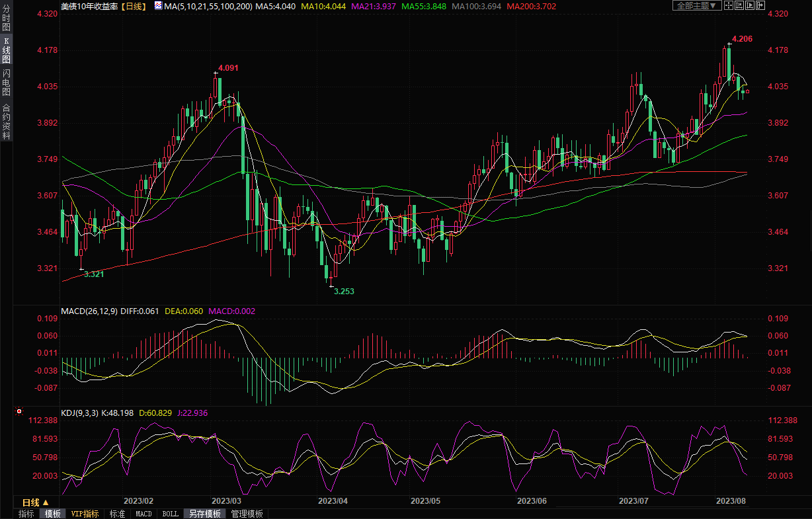Click the axis-range icon beside the crosshair

pyautogui.click(x=739, y=5)
